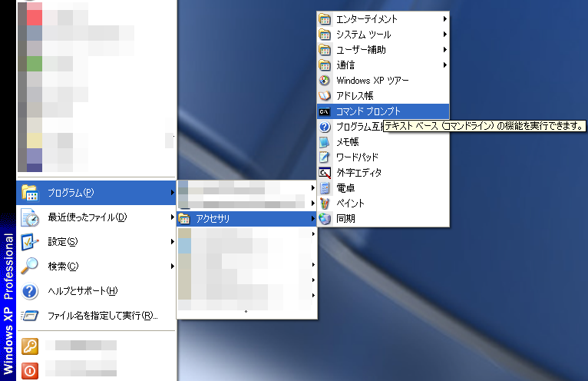Select the プログラム(P) label text
Viewport: 588px width, 381px height.
coord(71,193)
